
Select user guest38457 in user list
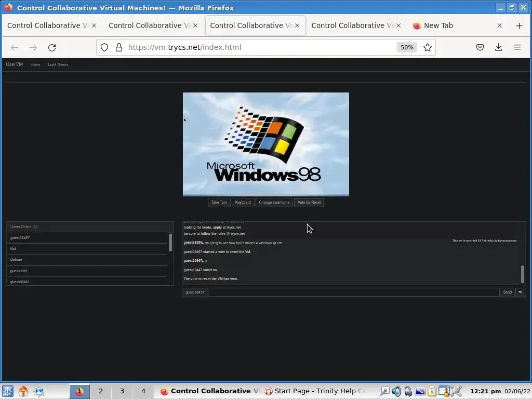[87, 237]
